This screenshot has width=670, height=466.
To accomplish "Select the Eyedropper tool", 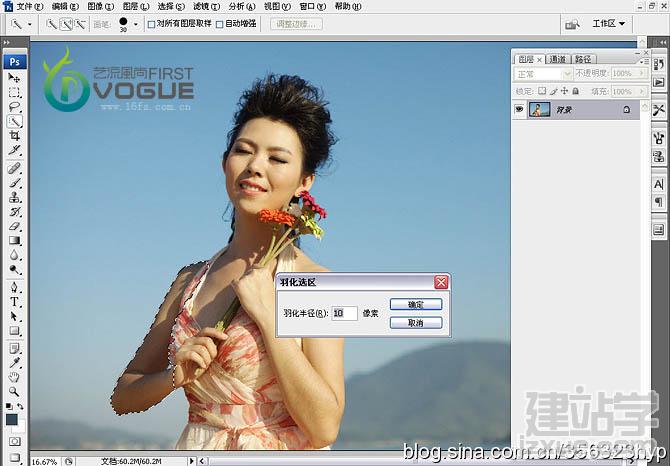I will click(x=14, y=363).
